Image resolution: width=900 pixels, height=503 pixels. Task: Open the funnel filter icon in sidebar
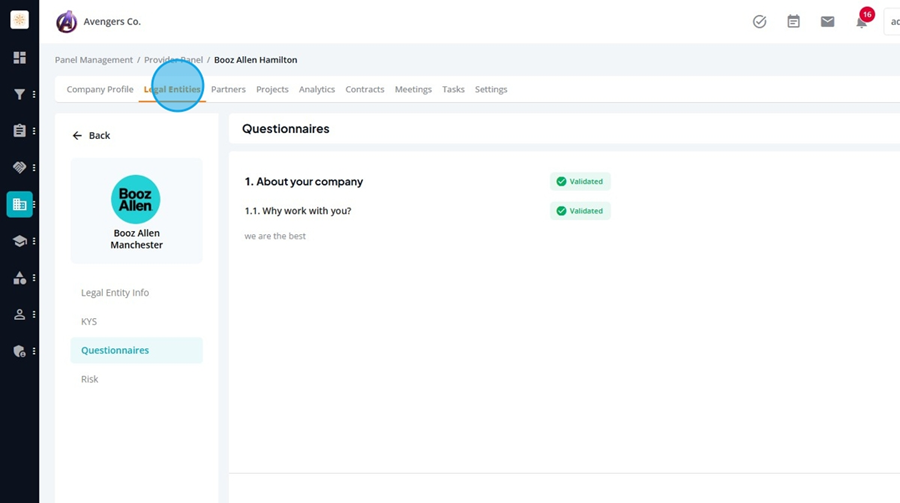pyautogui.click(x=20, y=94)
